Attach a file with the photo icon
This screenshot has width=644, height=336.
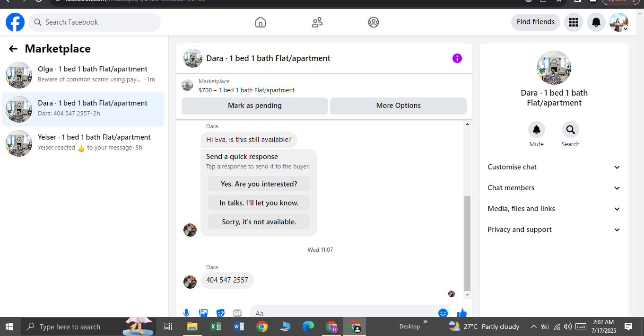point(203,313)
